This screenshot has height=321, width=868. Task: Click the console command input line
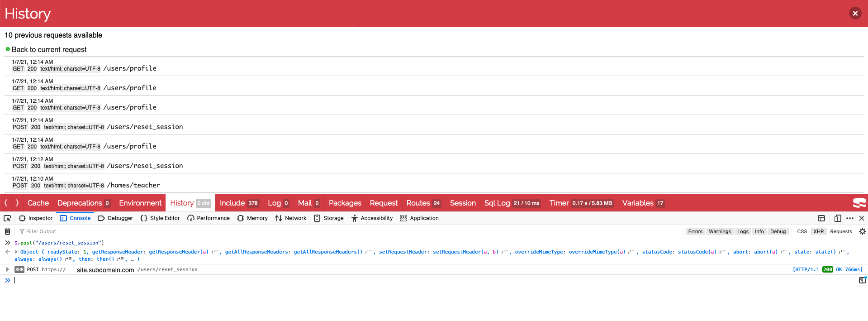pos(434,280)
